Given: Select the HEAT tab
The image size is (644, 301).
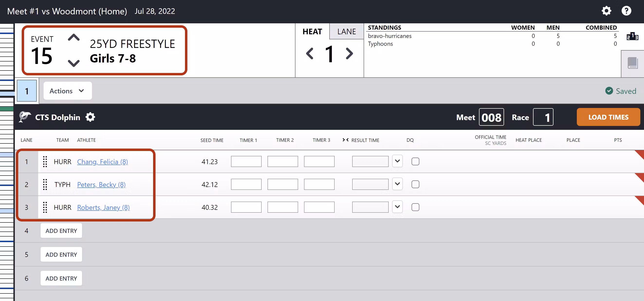Looking at the screenshot, I should pyautogui.click(x=312, y=31).
